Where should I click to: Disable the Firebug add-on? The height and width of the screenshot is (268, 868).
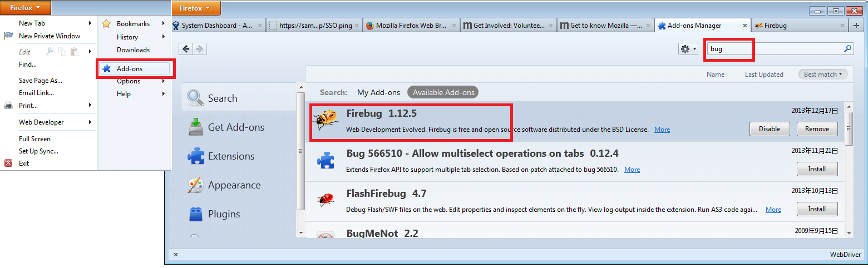point(770,129)
